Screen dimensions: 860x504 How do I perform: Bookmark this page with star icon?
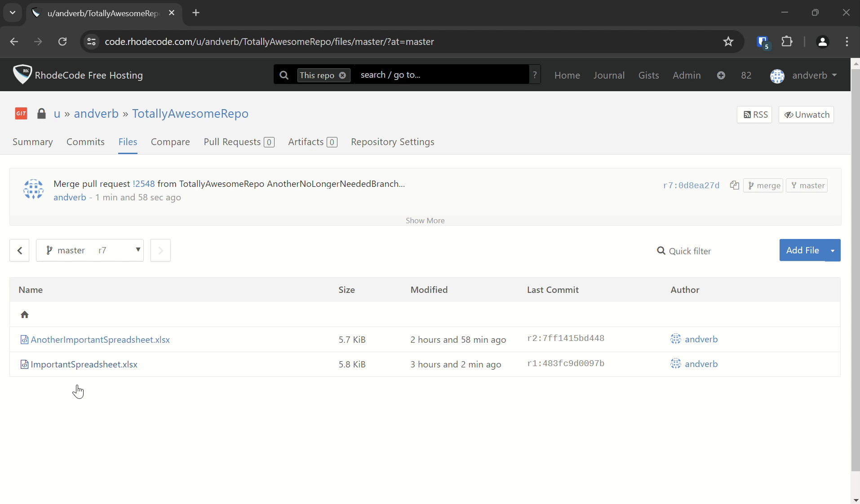[x=728, y=42]
